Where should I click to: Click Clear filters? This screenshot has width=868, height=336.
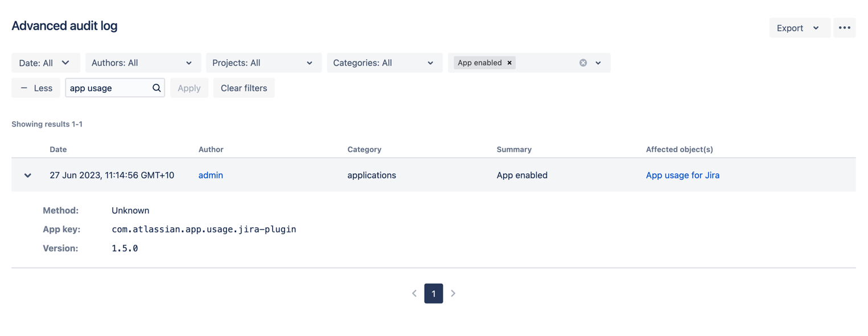click(244, 88)
